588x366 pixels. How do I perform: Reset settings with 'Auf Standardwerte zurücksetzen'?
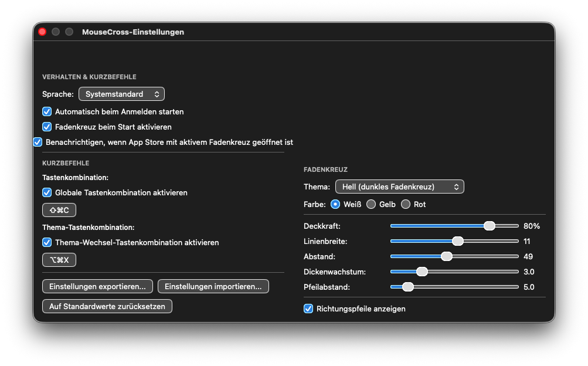tap(107, 306)
